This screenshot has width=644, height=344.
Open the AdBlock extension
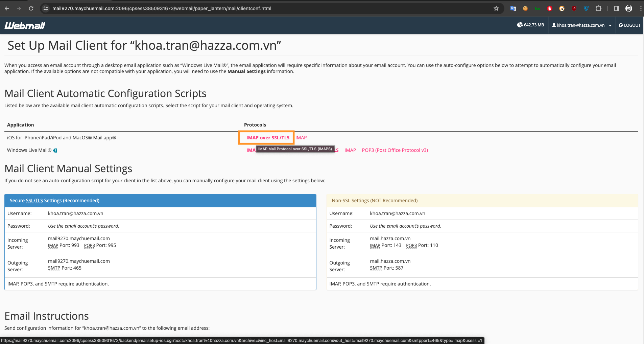click(x=549, y=8)
